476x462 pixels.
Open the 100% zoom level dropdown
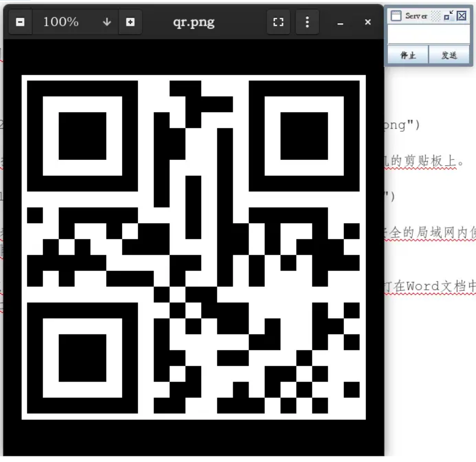[x=75, y=22]
